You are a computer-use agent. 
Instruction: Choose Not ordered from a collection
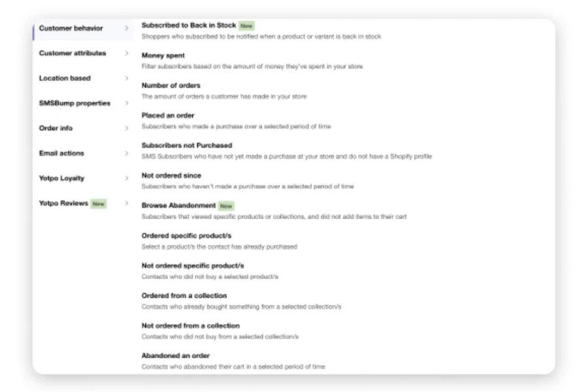coord(191,326)
